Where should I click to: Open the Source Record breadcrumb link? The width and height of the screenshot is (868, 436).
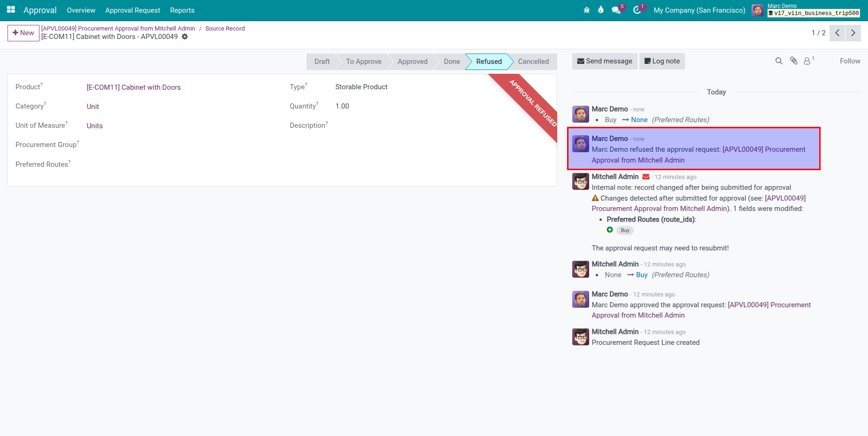pos(225,28)
